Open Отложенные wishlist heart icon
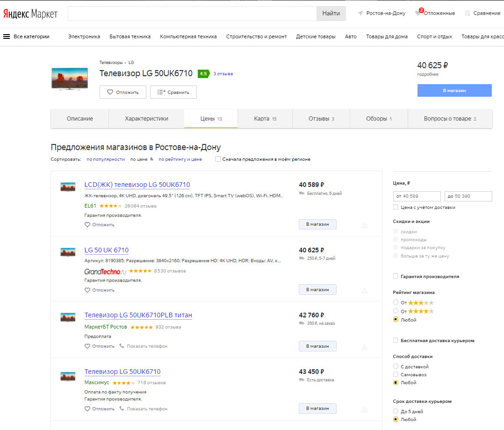 [x=418, y=13]
